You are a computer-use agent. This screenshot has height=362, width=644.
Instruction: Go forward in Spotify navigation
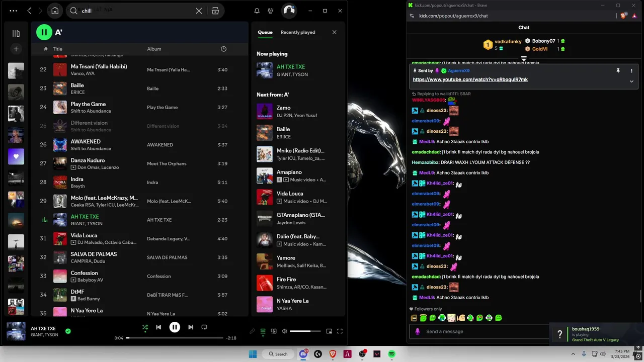point(41,11)
